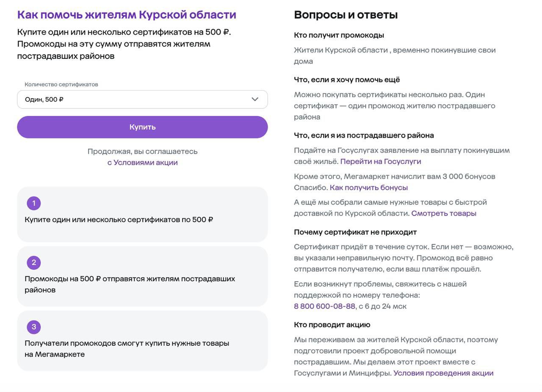Click the 'Кто получит промокоды' question heading
Viewport: 542px width, 392px height.
(x=339, y=35)
